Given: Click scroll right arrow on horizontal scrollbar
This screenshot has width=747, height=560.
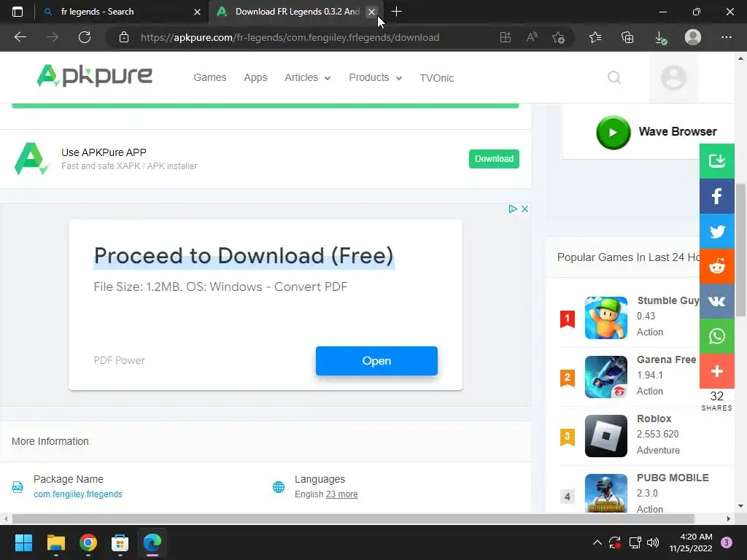Looking at the screenshot, I should pos(729,518).
